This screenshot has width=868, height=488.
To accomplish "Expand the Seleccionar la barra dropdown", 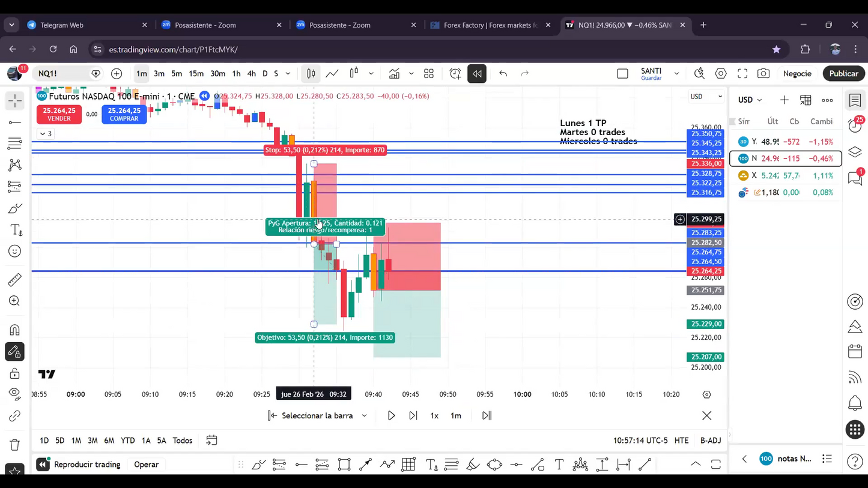I will pos(364,415).
